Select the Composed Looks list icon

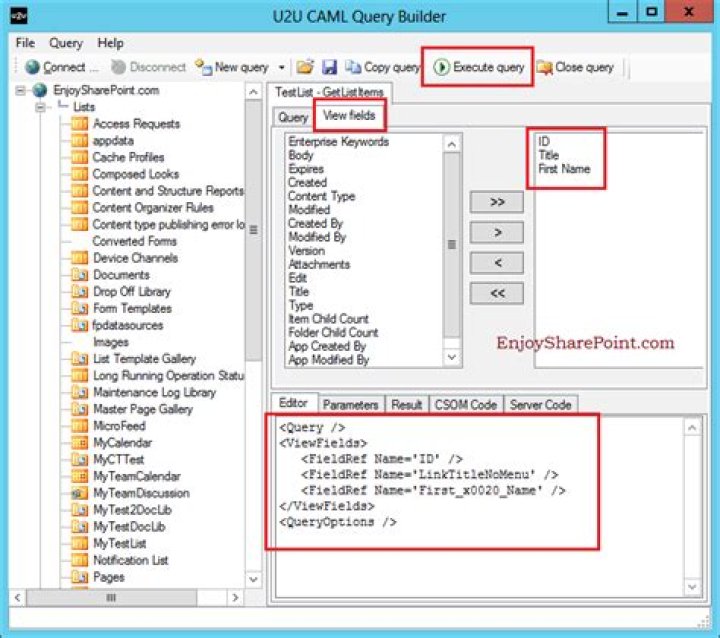[79, 174]
